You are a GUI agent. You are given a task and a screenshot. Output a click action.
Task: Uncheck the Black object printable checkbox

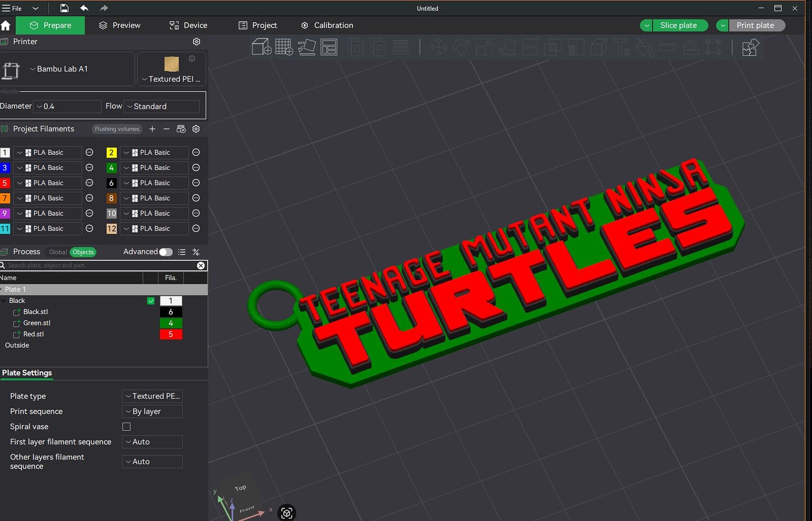pos(151,301)
